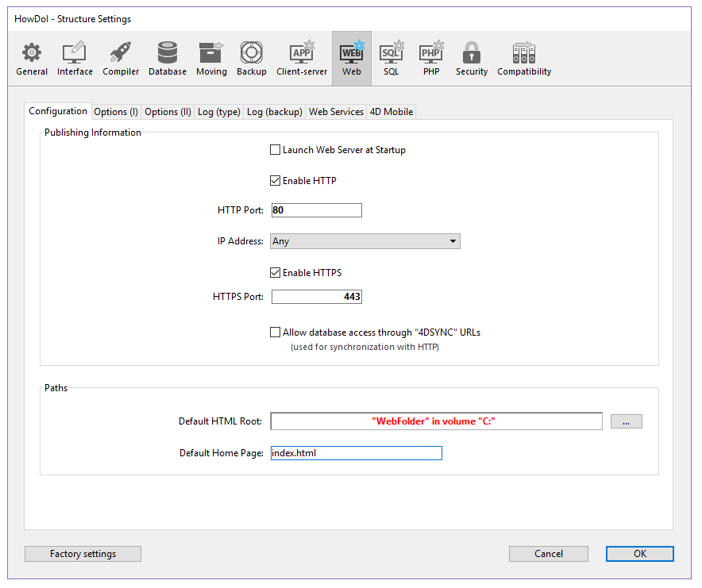
Task: Open the General settings page
Action: 32,60
